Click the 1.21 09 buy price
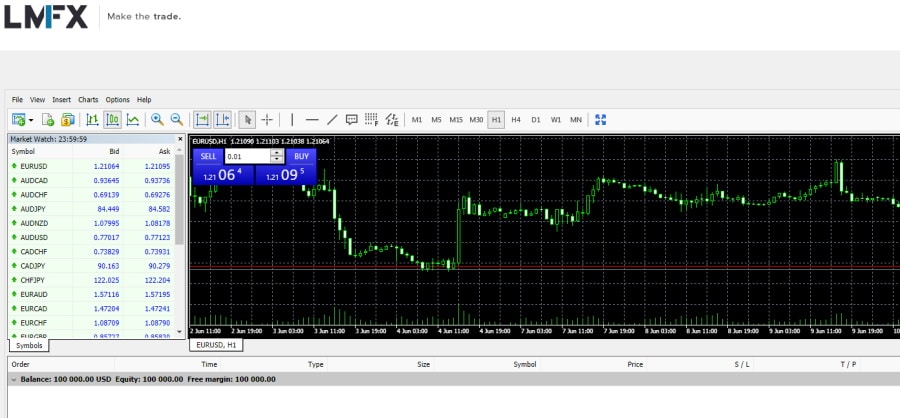This screenshot has height=418, width=900. [x=286, y=175]
